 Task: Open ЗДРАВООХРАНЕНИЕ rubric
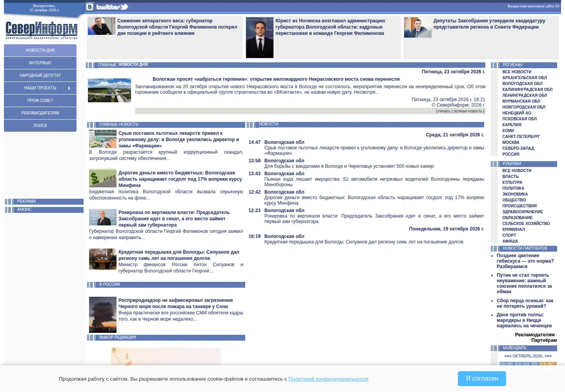tap(523, 212)
